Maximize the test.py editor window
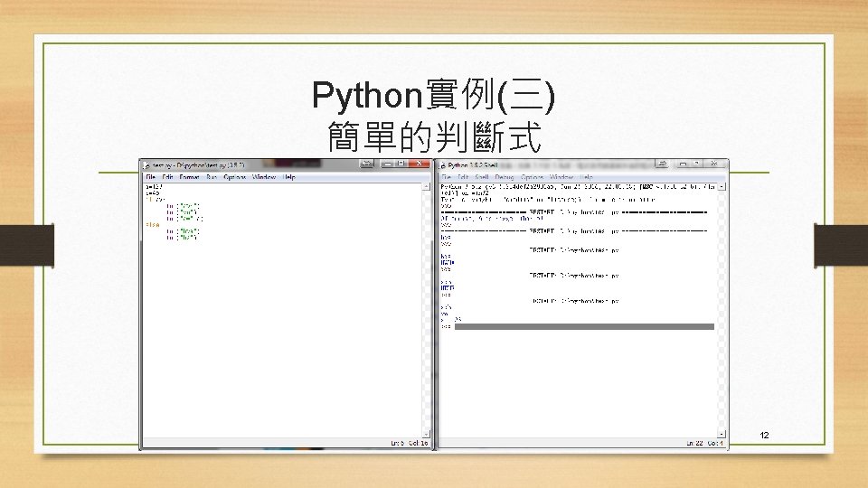This screenshot has width=868, height=488. pyautogui.click(x=401, y=164)
